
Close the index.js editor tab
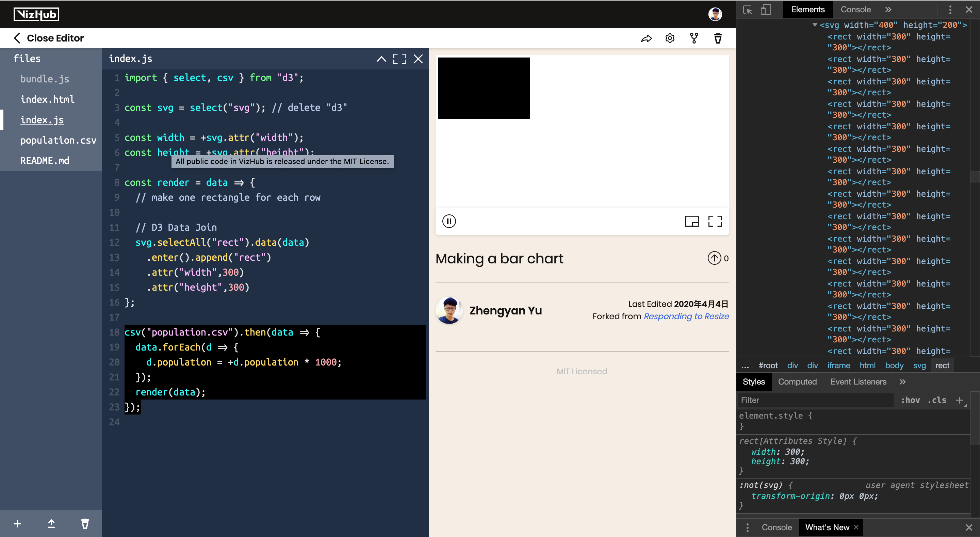(418, 59)
